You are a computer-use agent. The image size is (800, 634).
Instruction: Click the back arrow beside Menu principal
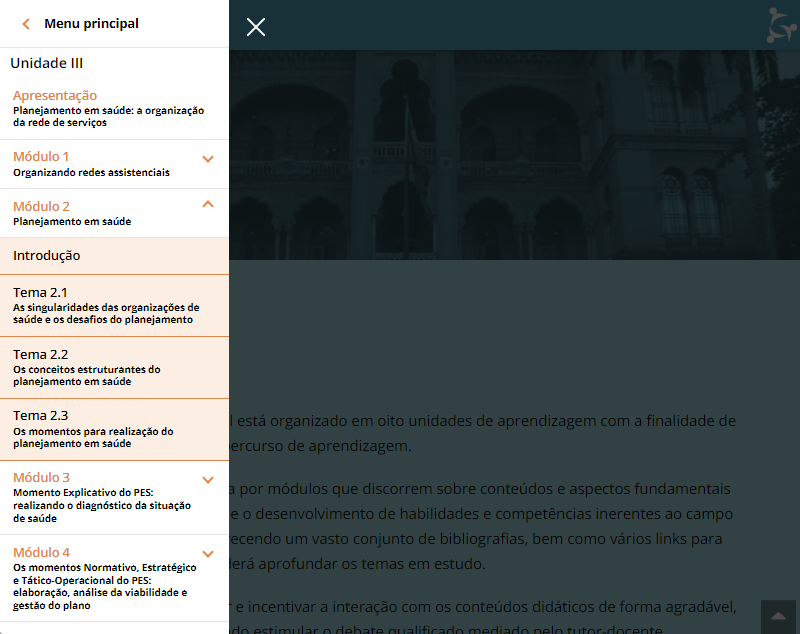[26, 24]
